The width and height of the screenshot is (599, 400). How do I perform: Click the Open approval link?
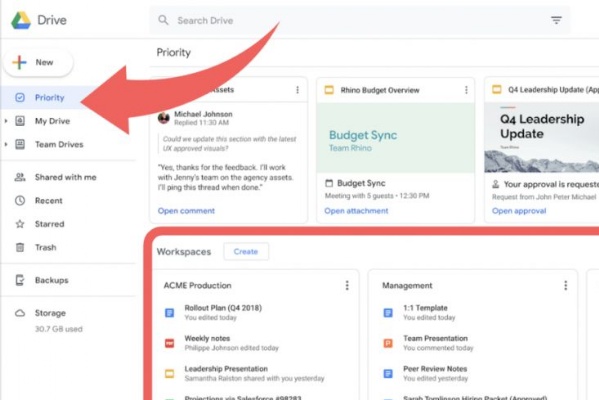pos(519,211)
